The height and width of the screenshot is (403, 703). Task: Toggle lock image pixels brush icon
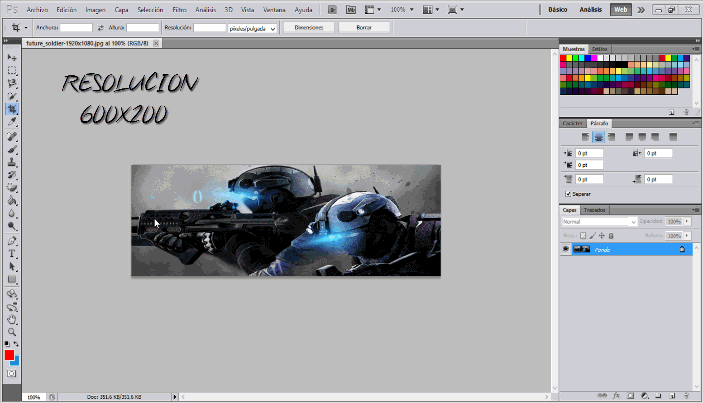point(592,235)
